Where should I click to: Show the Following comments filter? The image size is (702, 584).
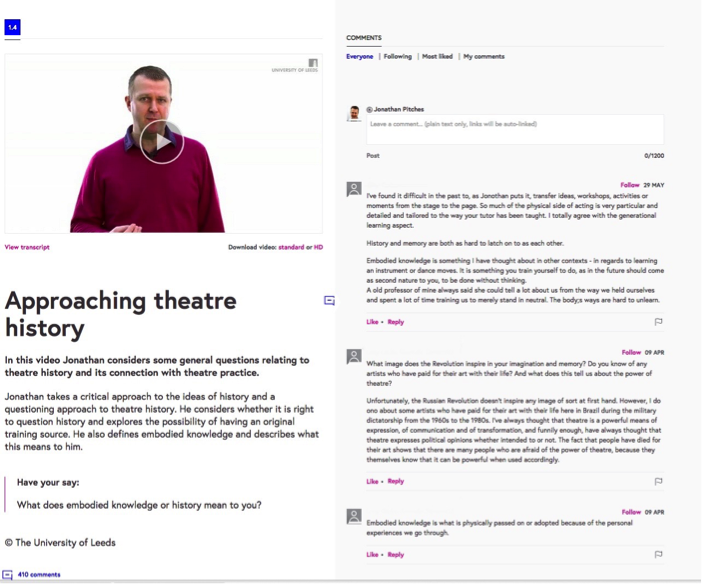coord(398,56)
